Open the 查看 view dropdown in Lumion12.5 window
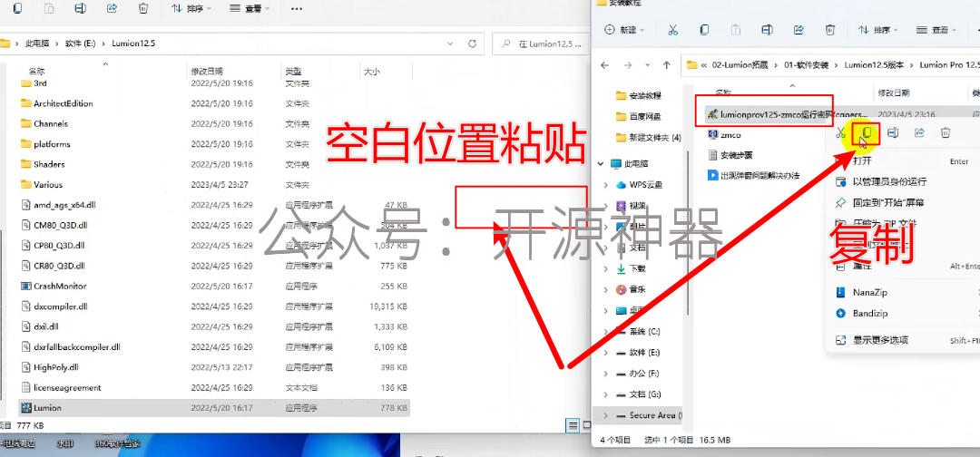This screenshot has height=457, width=980. (x=250, y=9)
